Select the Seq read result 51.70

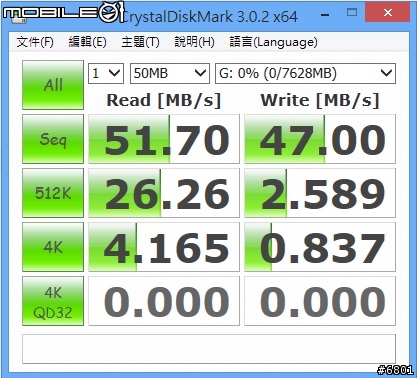[164, 139]
